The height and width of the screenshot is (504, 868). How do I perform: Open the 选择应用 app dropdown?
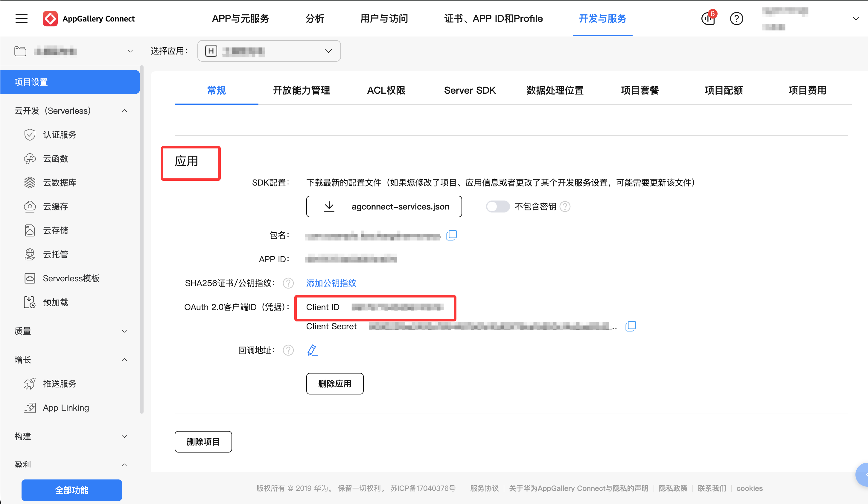click(x=269, y=51)
